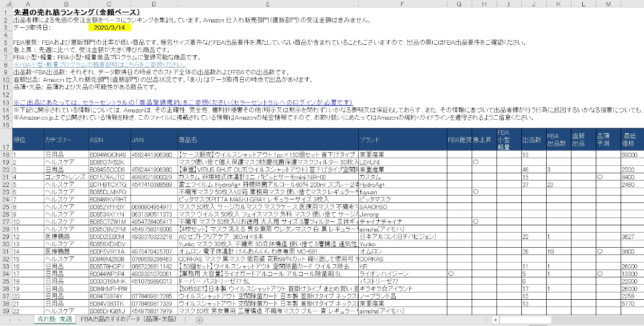Click the 最低価格 header cell
The width and height of the screenshot is (644, 326).
pyautogui.click(x=632, y=140)
